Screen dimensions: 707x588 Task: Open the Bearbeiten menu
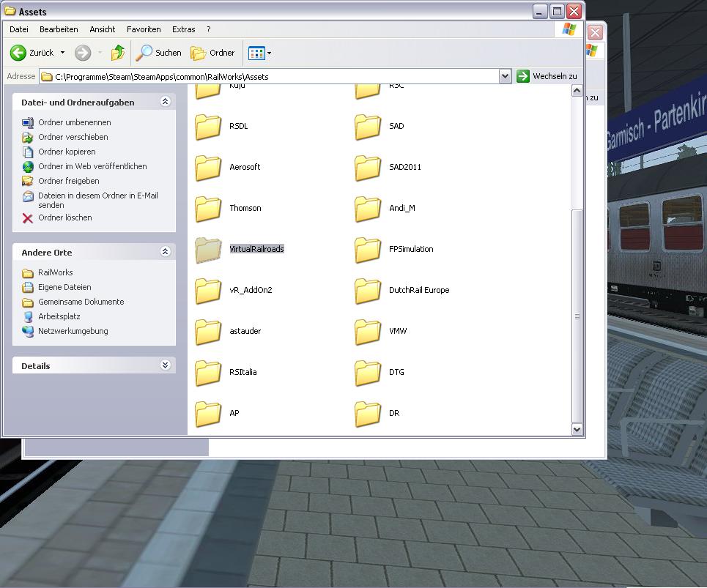pyautogui.click(x=59, y=29)
